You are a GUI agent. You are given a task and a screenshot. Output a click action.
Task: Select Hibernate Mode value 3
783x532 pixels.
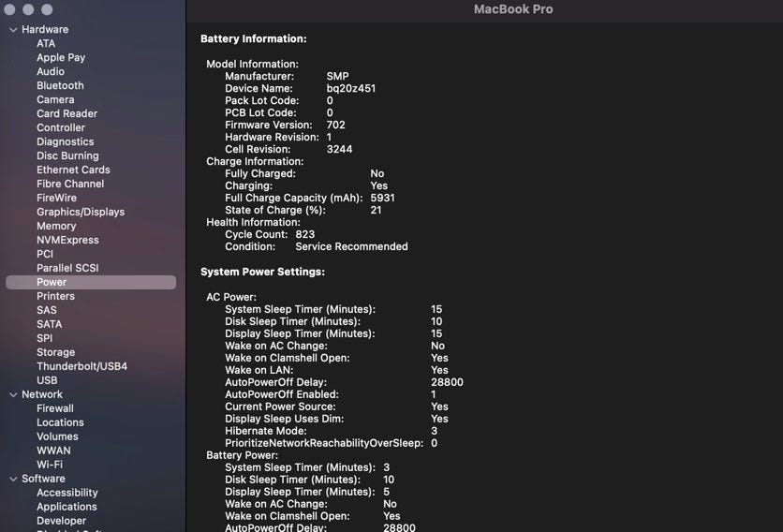[x=435, y=431]
